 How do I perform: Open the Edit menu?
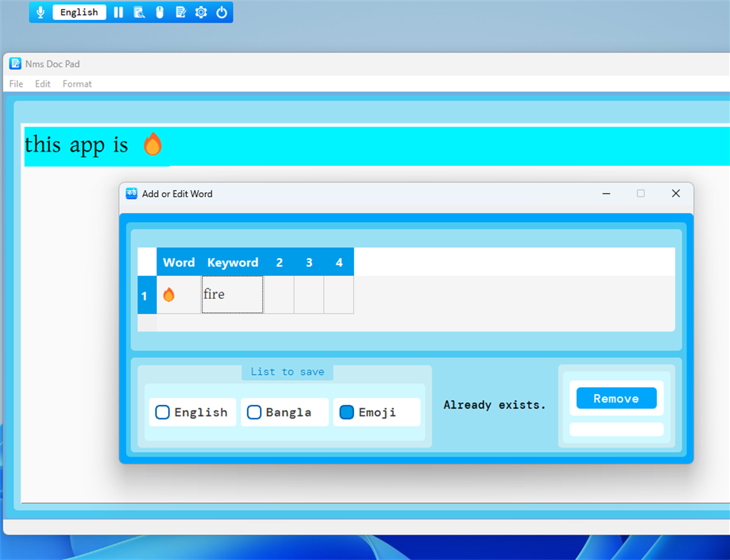[42, 83]
